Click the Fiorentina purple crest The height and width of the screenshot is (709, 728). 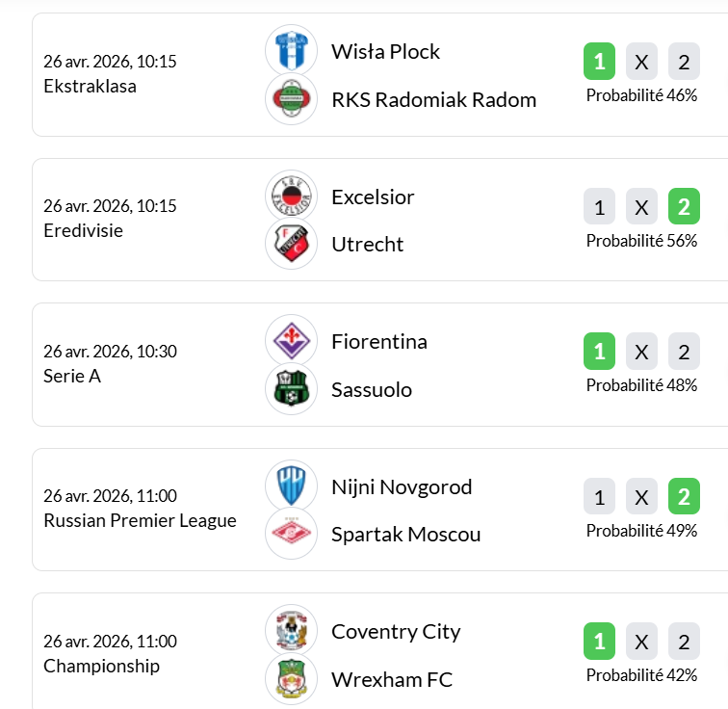click(291, 341)
